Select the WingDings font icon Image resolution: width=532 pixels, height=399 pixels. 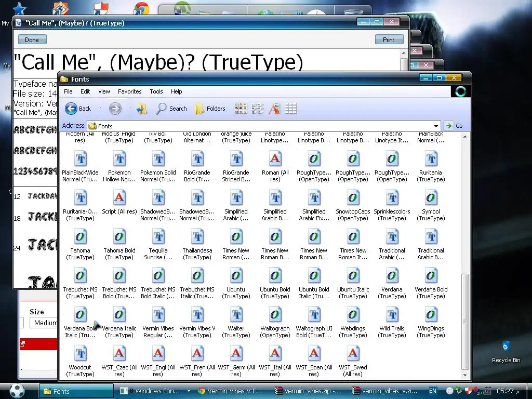click(x=431, y=315)
